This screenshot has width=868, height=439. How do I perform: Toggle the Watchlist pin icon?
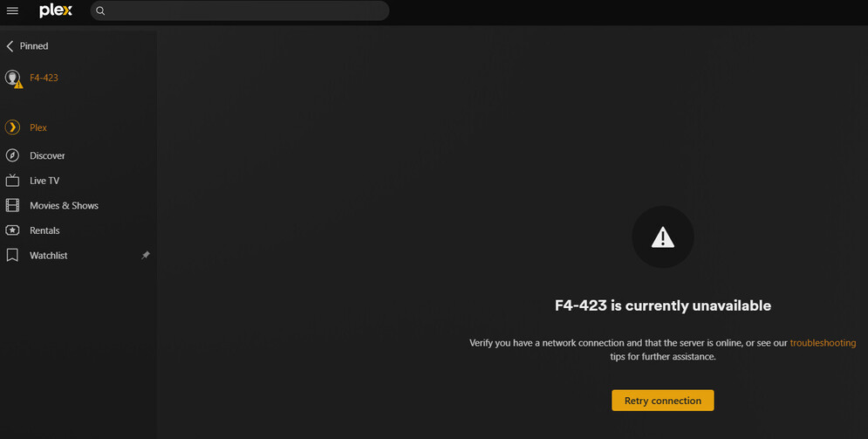point(146,255)
